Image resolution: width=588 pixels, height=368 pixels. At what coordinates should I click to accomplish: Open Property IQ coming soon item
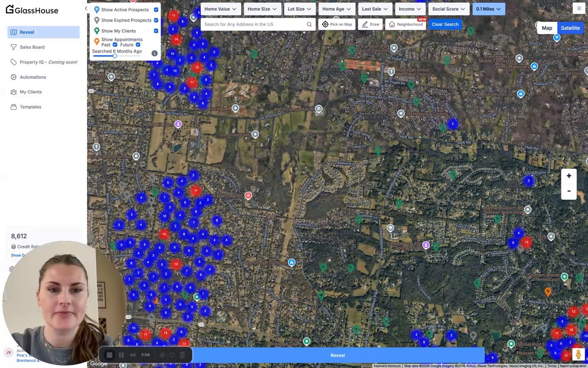point(44,62)
